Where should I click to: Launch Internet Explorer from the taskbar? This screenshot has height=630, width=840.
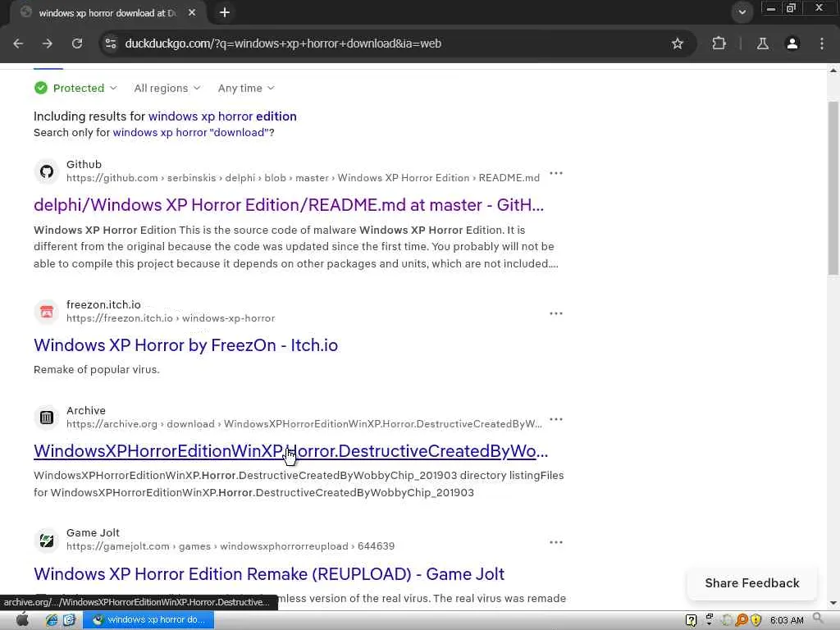pos(52,620)
